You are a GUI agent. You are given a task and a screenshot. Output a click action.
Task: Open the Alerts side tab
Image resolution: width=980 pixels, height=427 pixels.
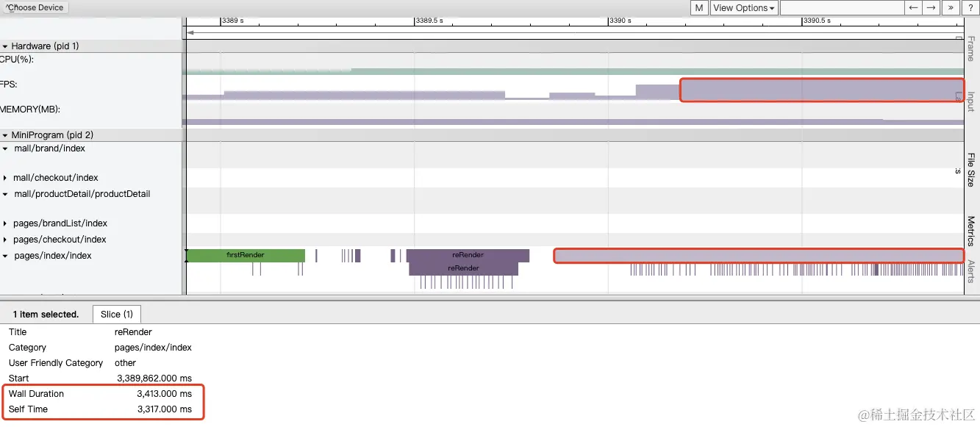[x=971, y=271]
